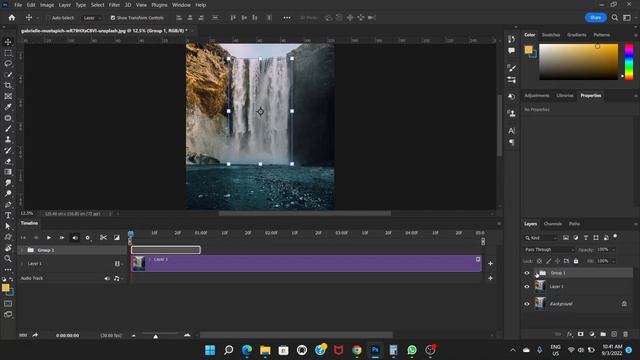Expand Group 1 in Layers panel
The width and height of the screenshot is (640, 360).
536,273
